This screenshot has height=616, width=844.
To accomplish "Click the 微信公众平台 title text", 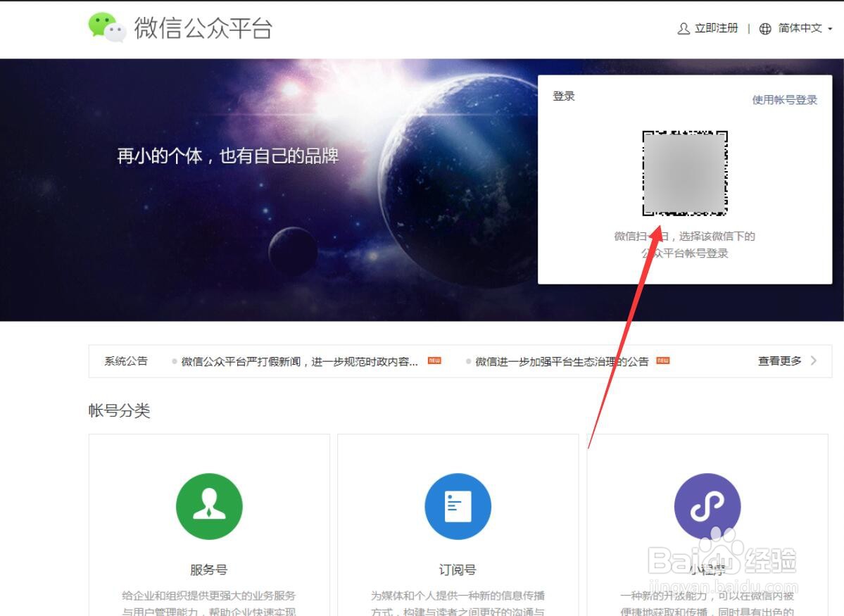I will 200,29.
